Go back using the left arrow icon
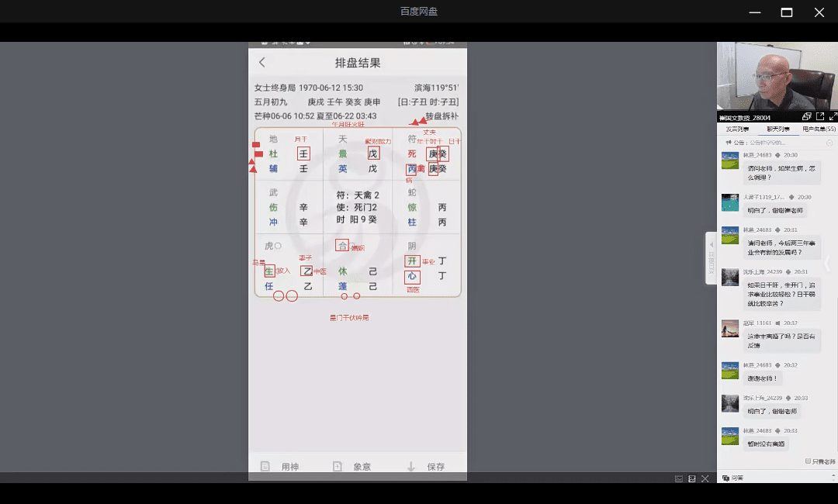 pos(262,63)
